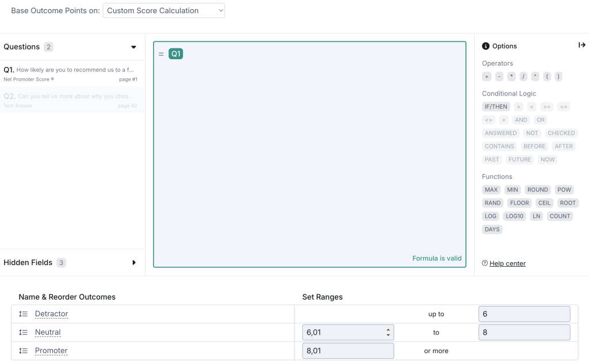Insert the FLOOR function
Screen dimensions: 589x364
tap(519, 203)
